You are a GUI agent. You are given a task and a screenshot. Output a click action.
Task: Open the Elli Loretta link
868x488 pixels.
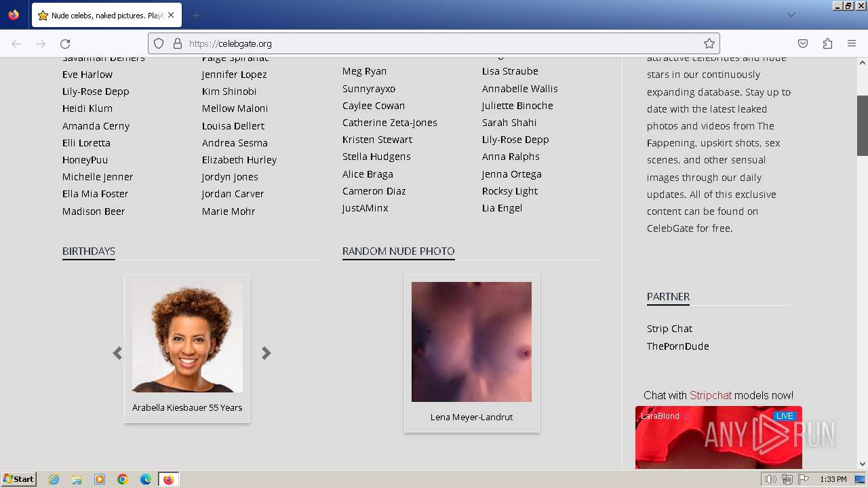(x=86, y=143)
